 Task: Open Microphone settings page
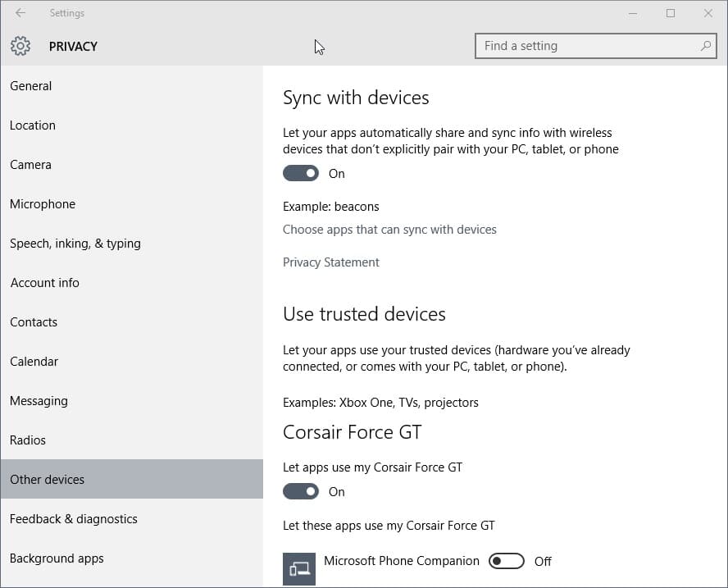pos(43,204)
